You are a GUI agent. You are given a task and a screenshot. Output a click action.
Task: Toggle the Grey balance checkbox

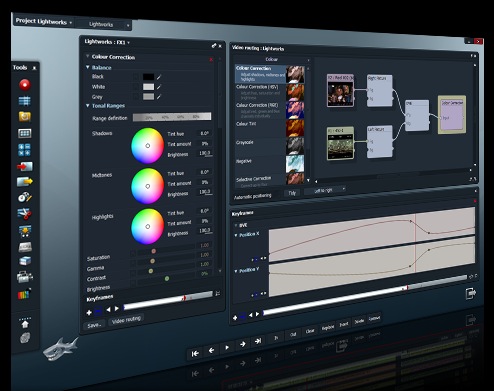click(x=136, y=97)
